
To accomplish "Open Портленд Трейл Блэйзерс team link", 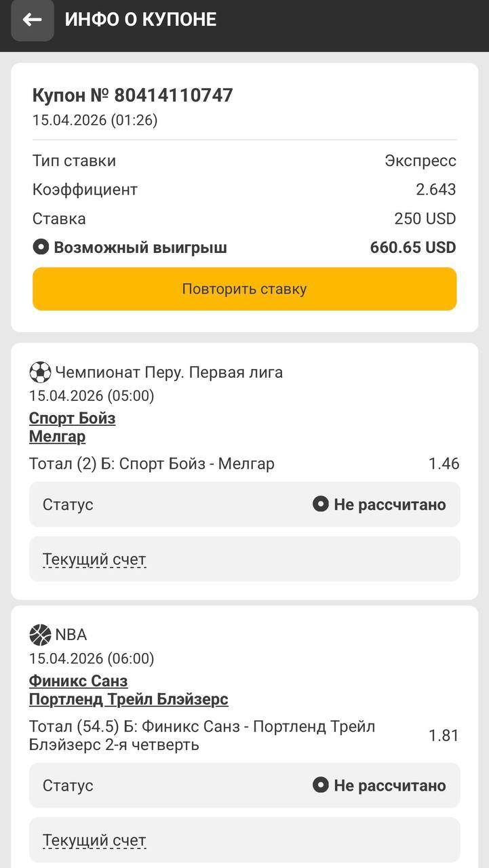I will 128,698.
